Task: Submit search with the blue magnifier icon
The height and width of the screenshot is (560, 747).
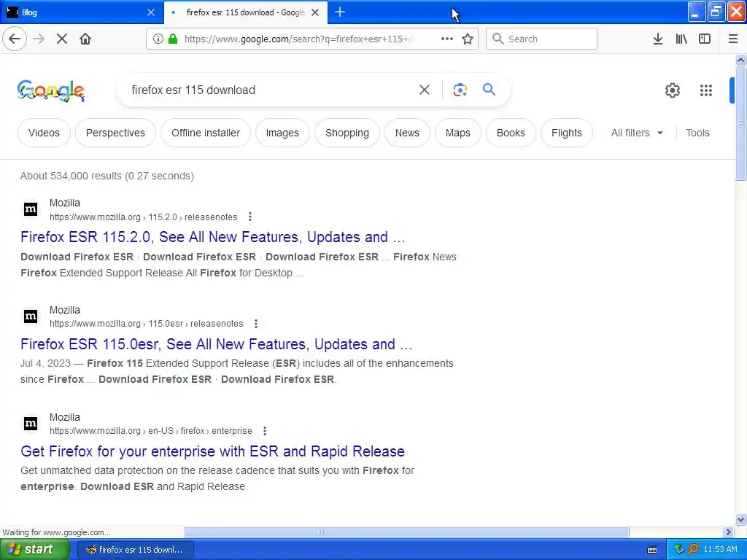Action: click(x=489, y=89)
